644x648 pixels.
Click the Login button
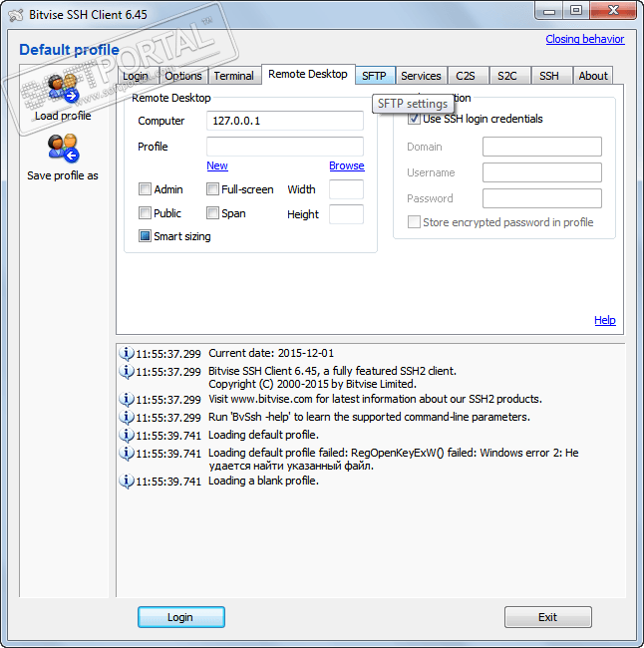coord(181,617)
